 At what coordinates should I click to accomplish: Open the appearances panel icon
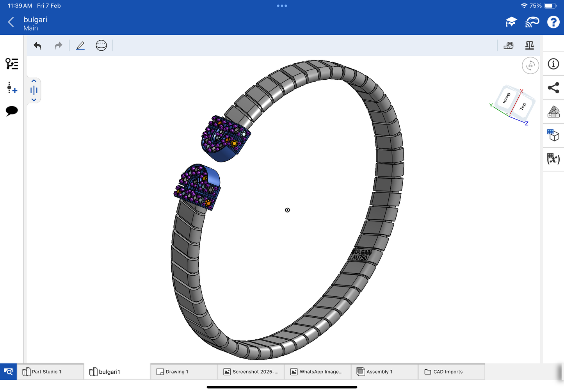pos(553,112)
